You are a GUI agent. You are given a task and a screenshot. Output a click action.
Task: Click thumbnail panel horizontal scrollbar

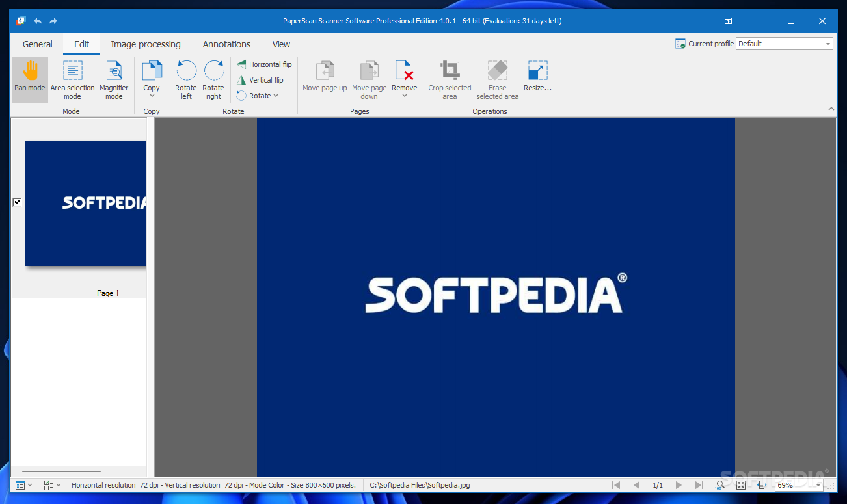coord(61,471)
